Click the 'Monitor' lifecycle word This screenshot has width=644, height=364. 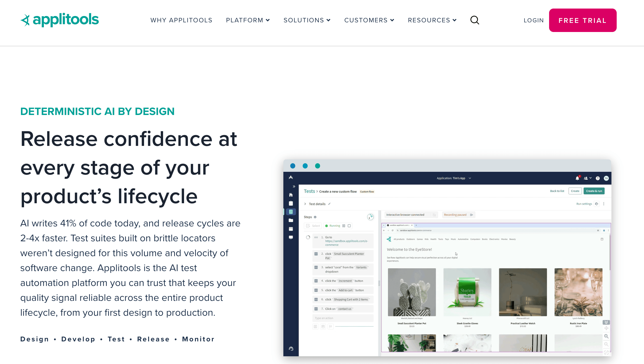(198, 339)
